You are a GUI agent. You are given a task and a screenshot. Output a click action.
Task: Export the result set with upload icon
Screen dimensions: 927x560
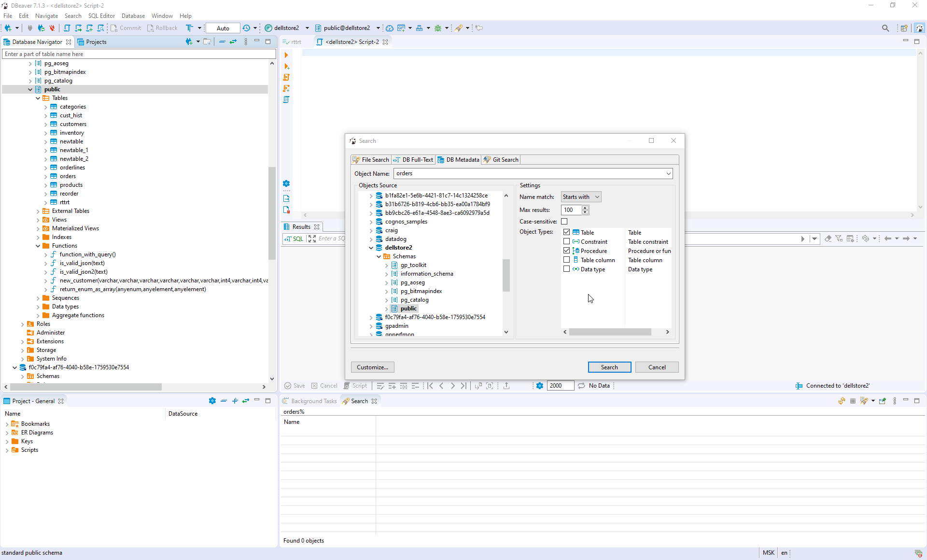(x=506, y=386)
